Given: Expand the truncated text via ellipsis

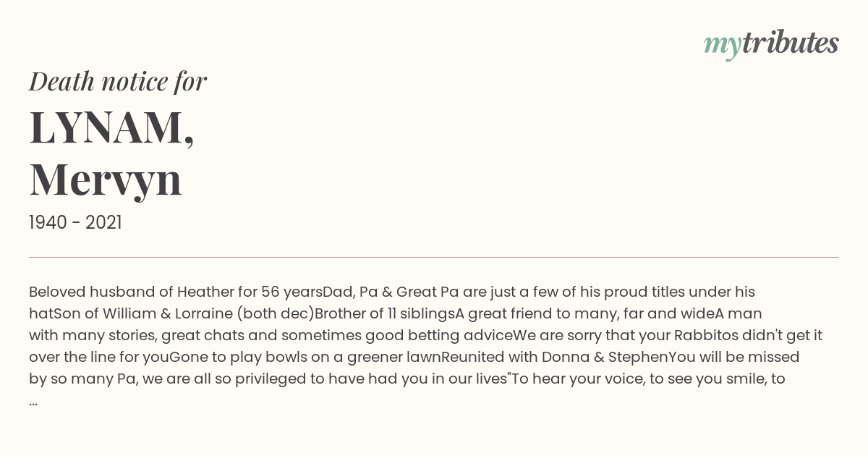Looking at the screenshot, I should pos(33,400).
